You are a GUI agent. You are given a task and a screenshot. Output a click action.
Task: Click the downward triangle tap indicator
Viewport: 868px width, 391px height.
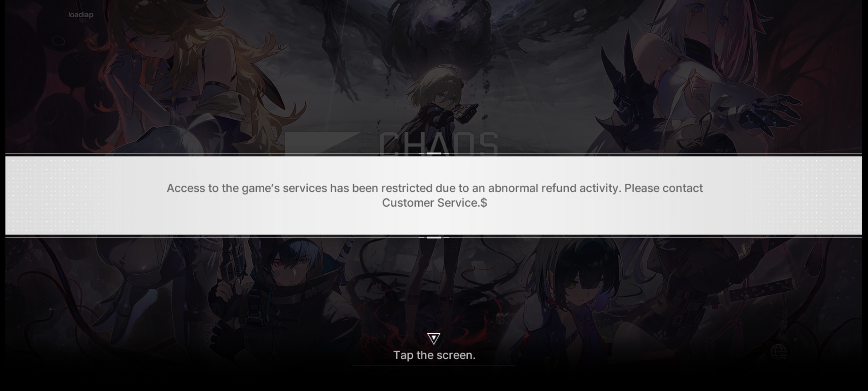(x=434, y=339)
